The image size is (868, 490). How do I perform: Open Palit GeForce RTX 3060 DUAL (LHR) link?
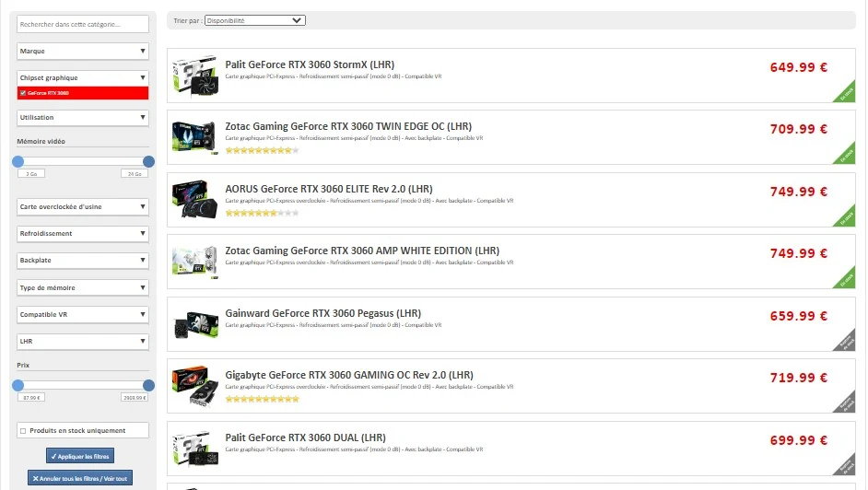pyautogui.click(x=305, y=437)
